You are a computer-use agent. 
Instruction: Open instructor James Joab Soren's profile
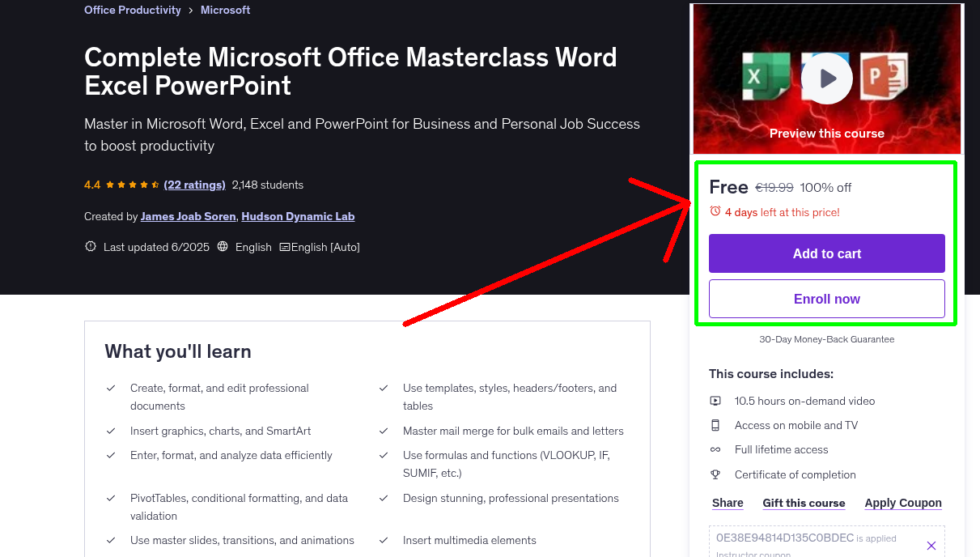click(x=189, y=216)
